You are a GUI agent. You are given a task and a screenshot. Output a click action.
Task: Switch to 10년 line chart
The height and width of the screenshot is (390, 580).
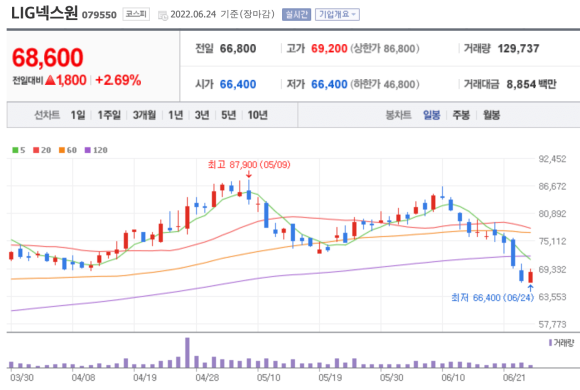[x=257, y=115]
